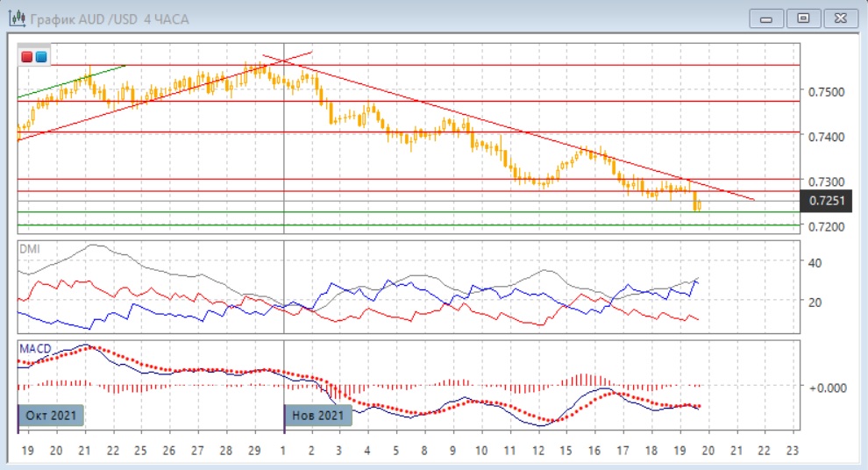The image size is (868, 470).
Task: Click the current price label 0.7251
Action: tap(826, 201)
